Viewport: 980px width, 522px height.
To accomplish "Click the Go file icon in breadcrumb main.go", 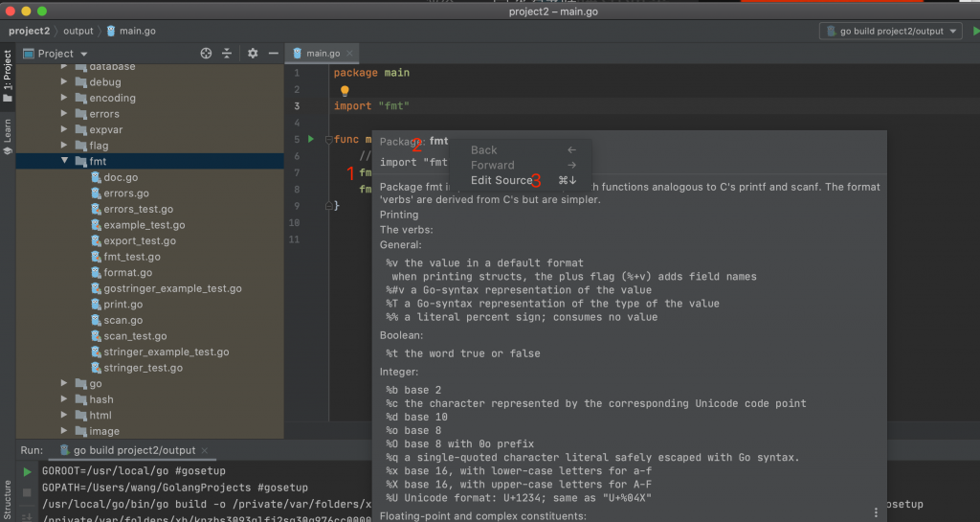I will coord(111,31).
